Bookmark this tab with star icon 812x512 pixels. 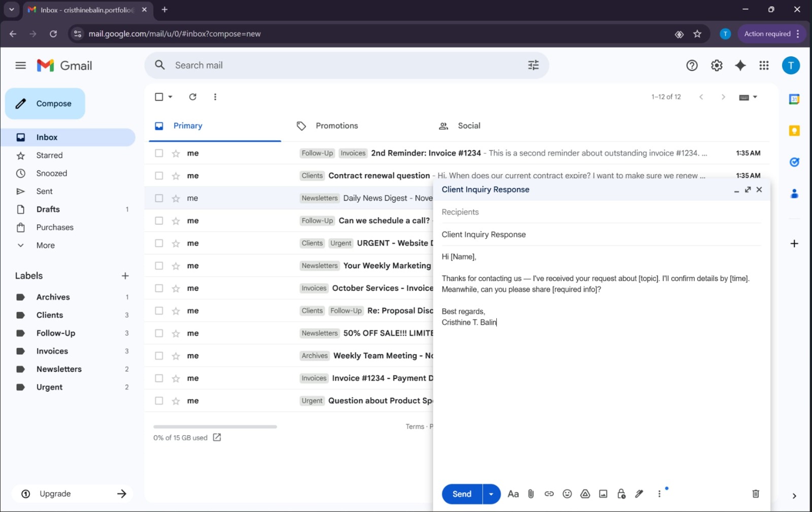click(x=697, y=34)
